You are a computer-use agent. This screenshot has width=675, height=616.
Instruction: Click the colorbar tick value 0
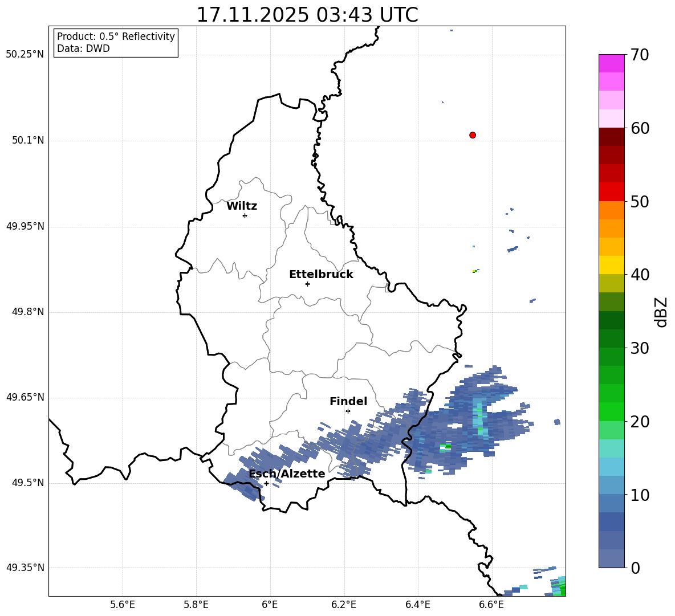pos(635,568)
